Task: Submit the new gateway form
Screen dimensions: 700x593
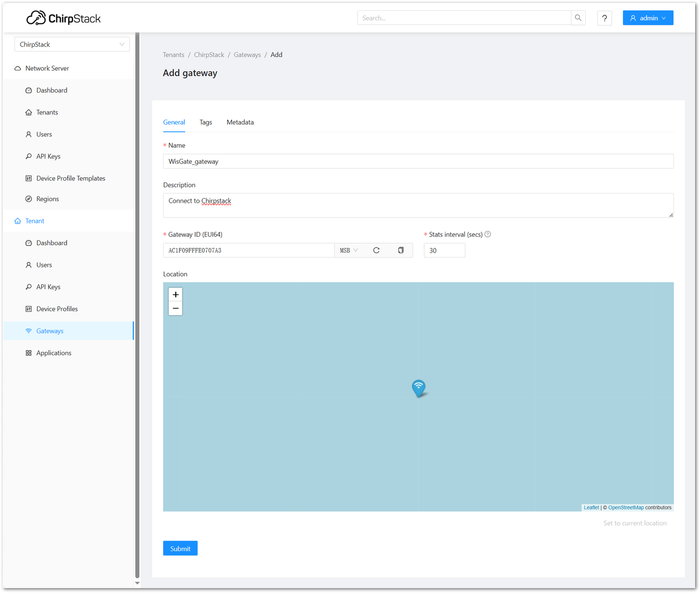Action: (x=180, y=548)
